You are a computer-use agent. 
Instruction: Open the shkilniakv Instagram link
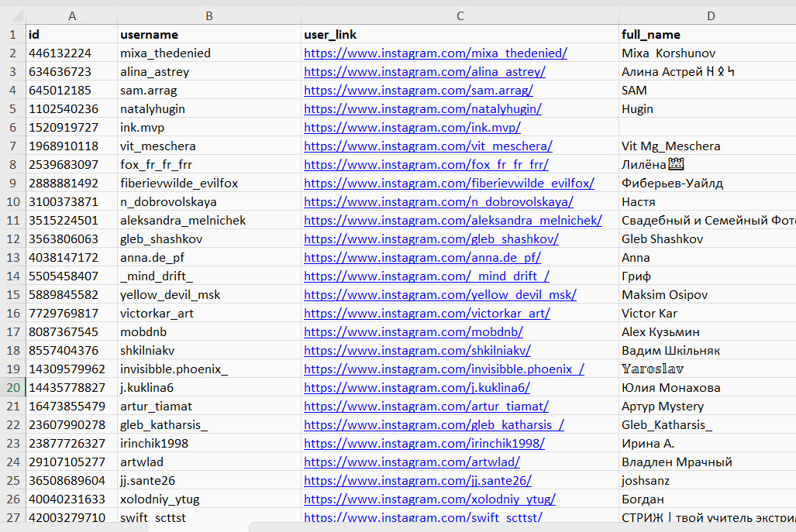tap(417, 351)
